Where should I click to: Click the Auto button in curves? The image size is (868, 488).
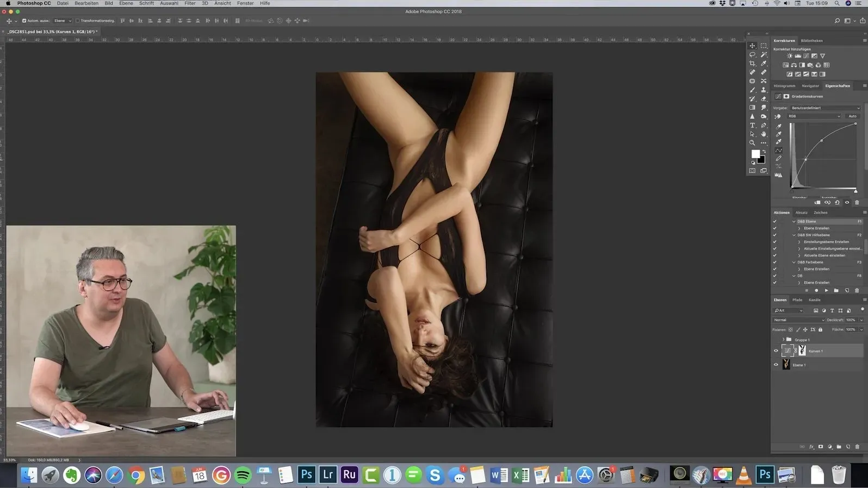pos(852,116)
